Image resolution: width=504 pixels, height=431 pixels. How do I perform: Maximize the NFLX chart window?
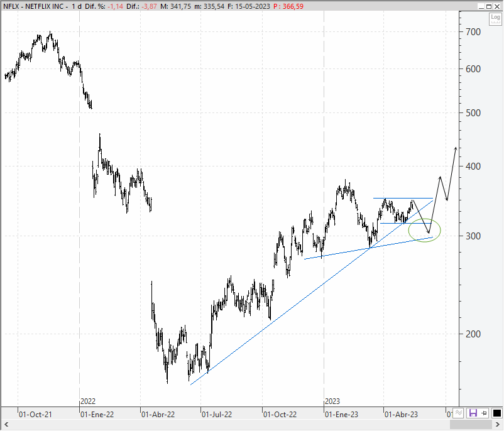click(x=489, y=6)
